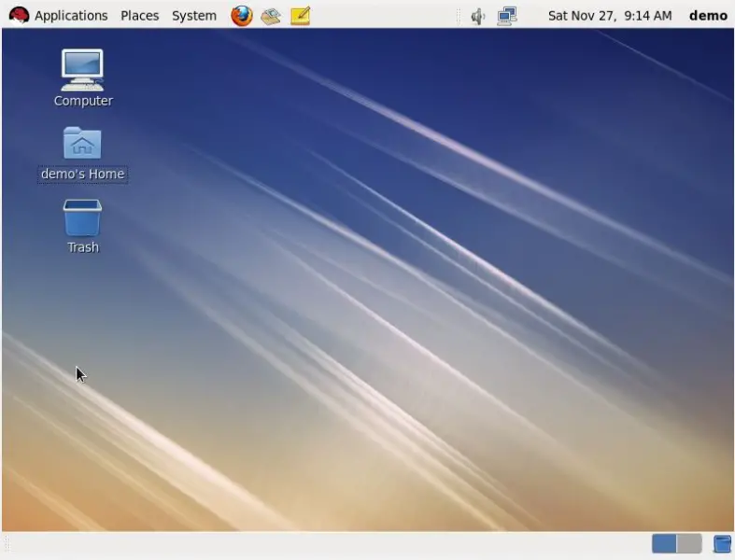Open the Applications menu
The image size is (735, 560).
click(71, 16)
